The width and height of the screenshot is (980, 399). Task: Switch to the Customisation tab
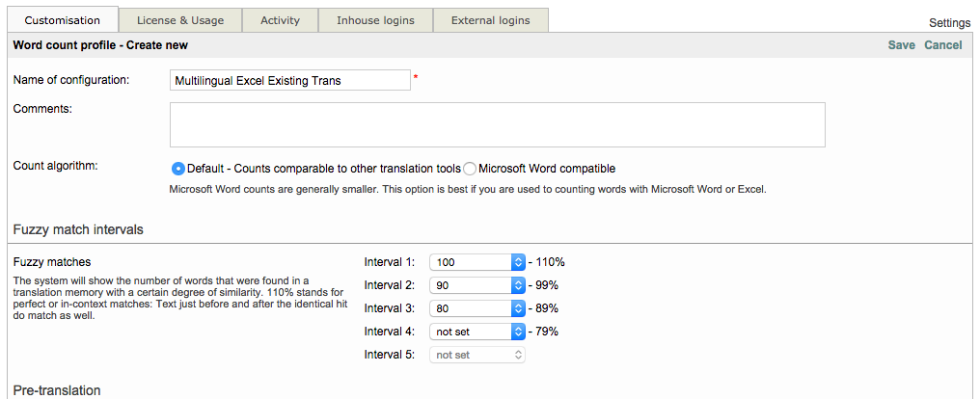tap(63, 20)
